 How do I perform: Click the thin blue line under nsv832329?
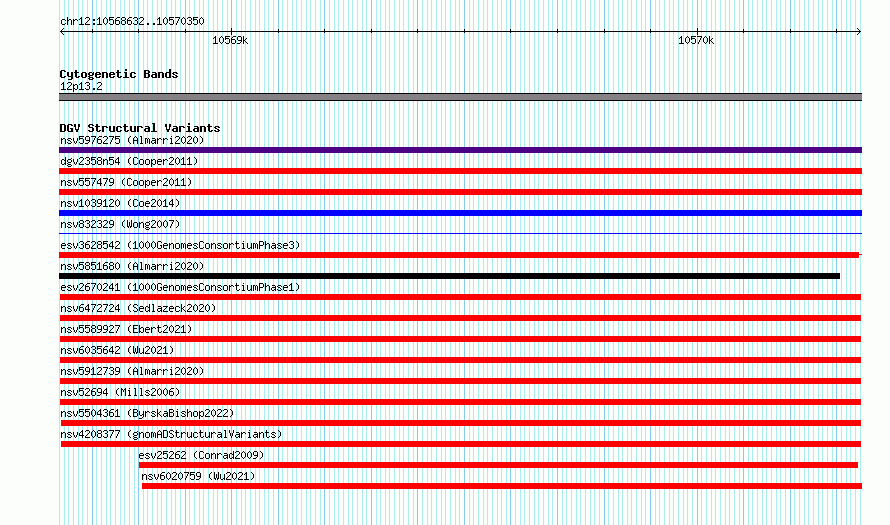coord(460,233)
